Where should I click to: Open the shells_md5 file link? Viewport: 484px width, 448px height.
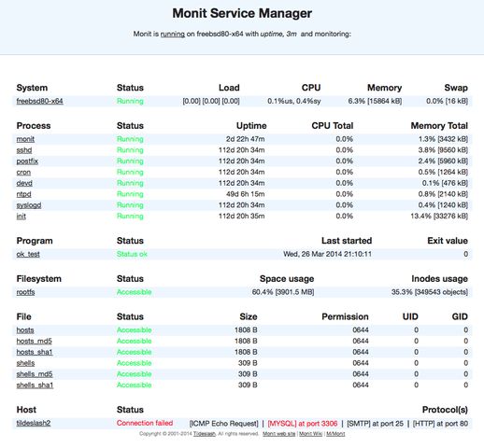[x=35, y=374]
